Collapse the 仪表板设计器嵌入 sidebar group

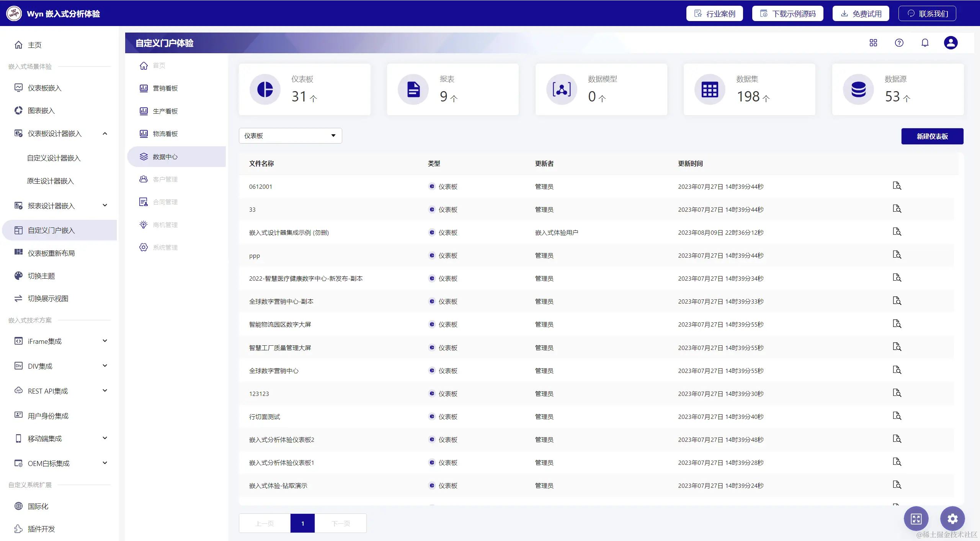[105, 134]
